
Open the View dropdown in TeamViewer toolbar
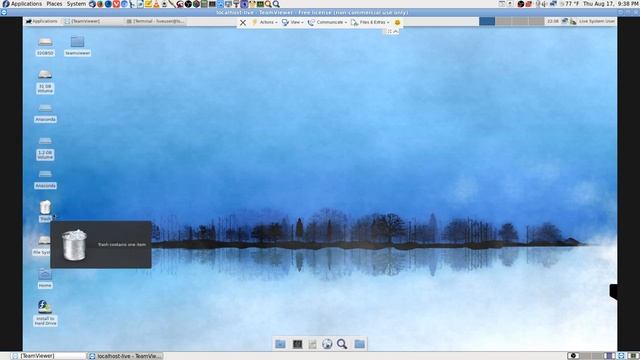click(x=293, y=22)
